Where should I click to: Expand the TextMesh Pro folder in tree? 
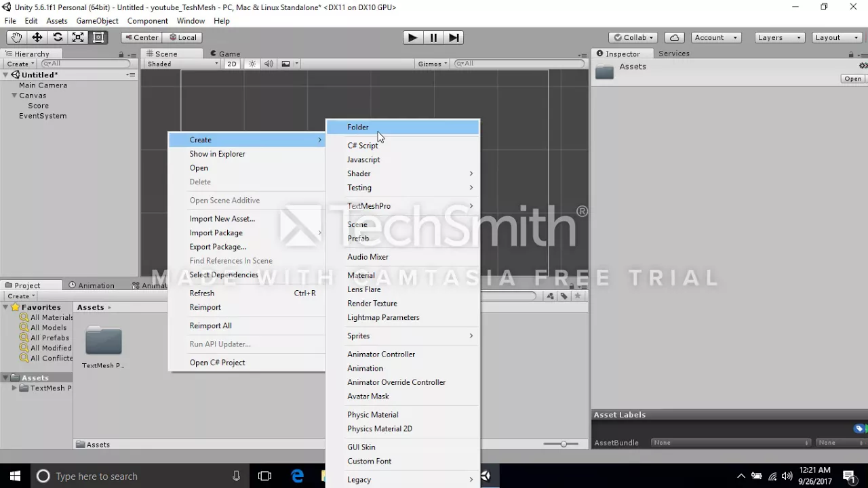pyautogui.click(x=14, y=388)
